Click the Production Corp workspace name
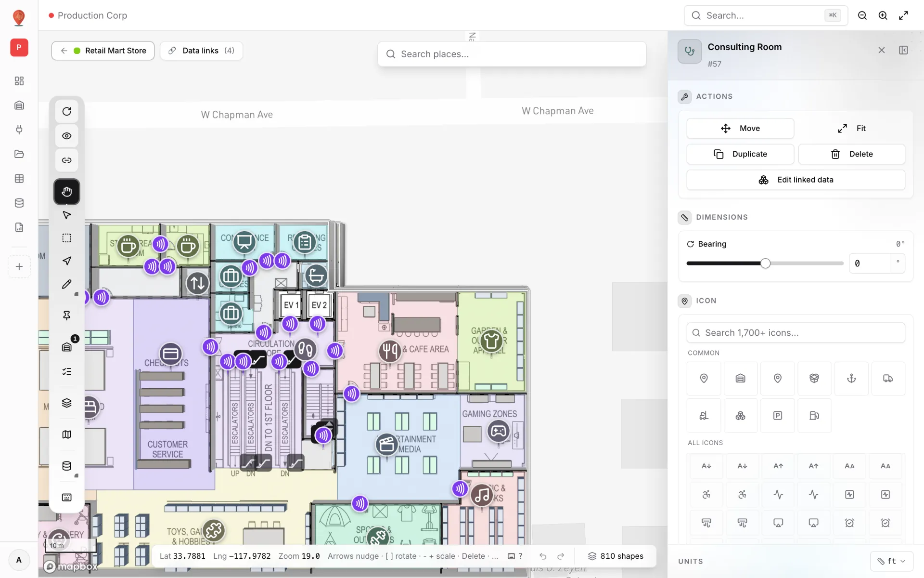Screen dimensions: 924x578 click(92, 15)
